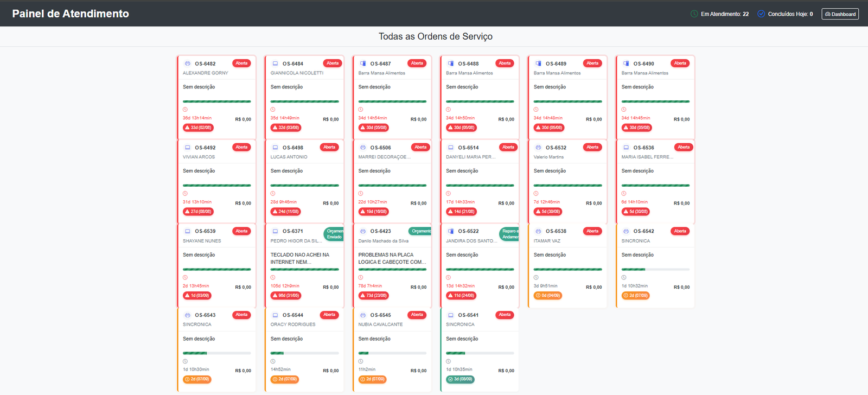The height and width of the screenshot is (395, 868).
Task: Click the laptop icon on OS-6484
Action: [x=275, y=63]
